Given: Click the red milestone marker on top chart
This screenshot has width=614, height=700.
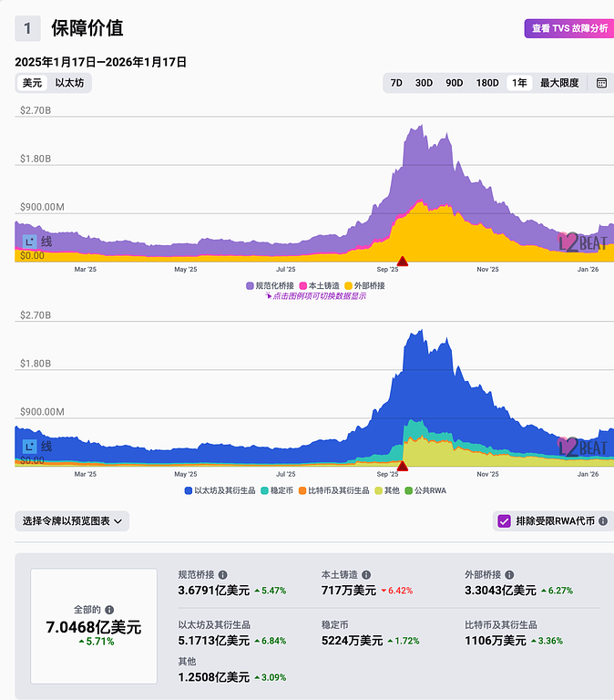Looking at the screenshot, I should pos(403,262).
